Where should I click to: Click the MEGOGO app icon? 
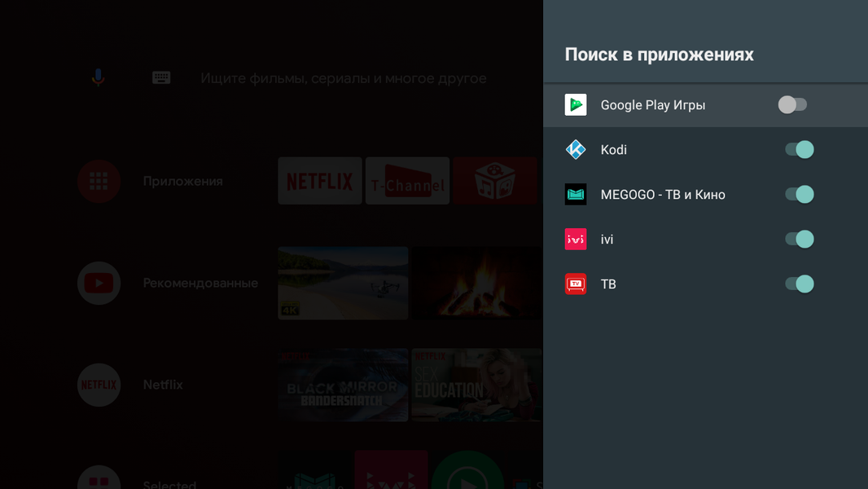point(576,195)
